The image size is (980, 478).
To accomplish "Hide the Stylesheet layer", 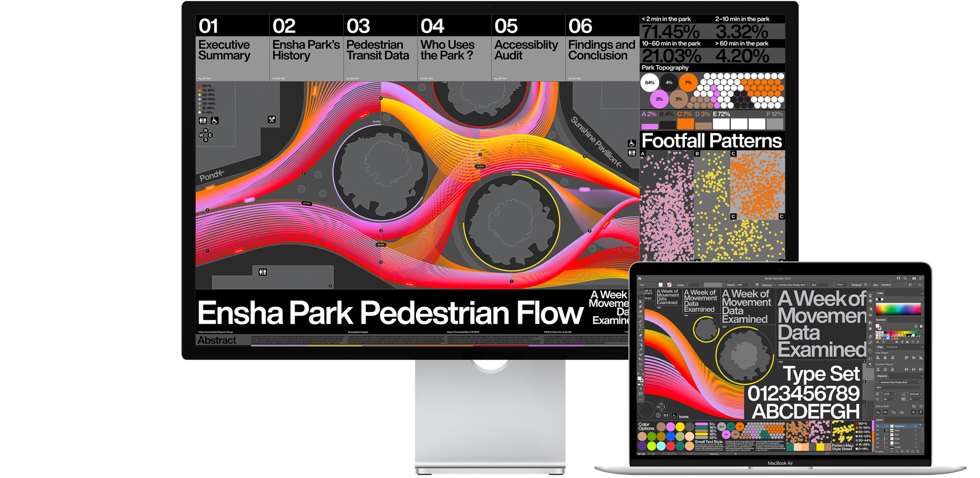I will pos(878,426).
